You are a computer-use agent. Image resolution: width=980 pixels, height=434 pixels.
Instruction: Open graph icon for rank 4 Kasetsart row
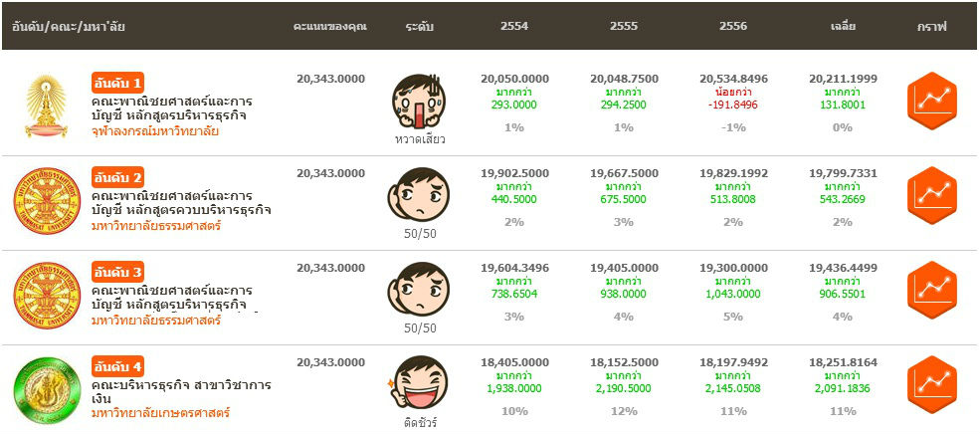click(931, 382)
